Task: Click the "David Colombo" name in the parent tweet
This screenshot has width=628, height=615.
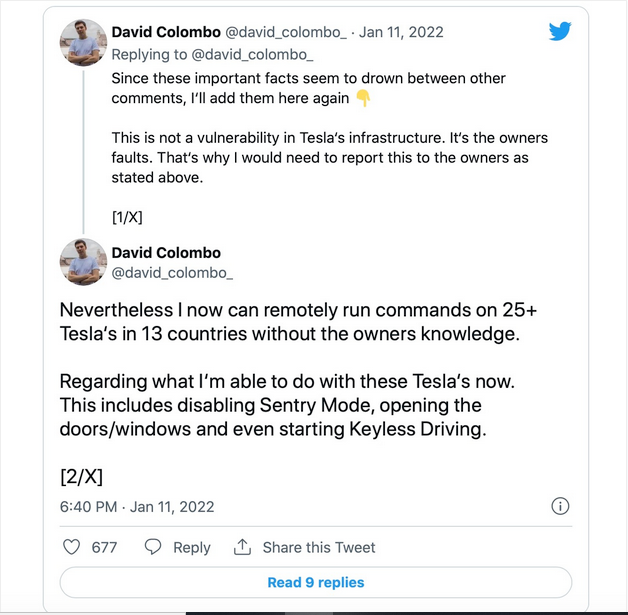Action: tap(166, 33)
